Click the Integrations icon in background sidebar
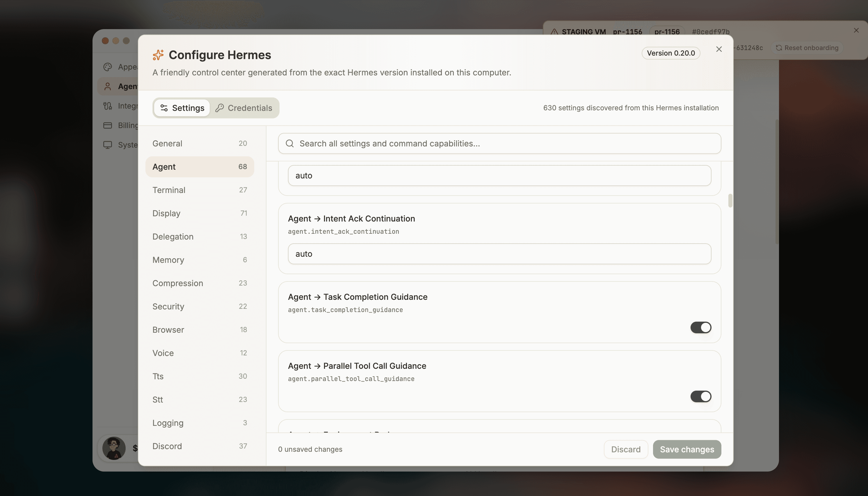868x496 pixels. click(x=108, y=106)
